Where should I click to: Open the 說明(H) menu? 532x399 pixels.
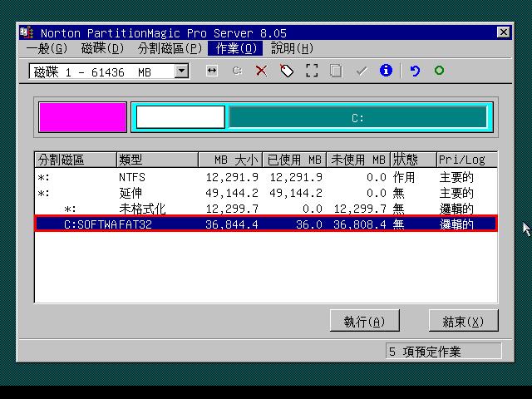point(292,48)
